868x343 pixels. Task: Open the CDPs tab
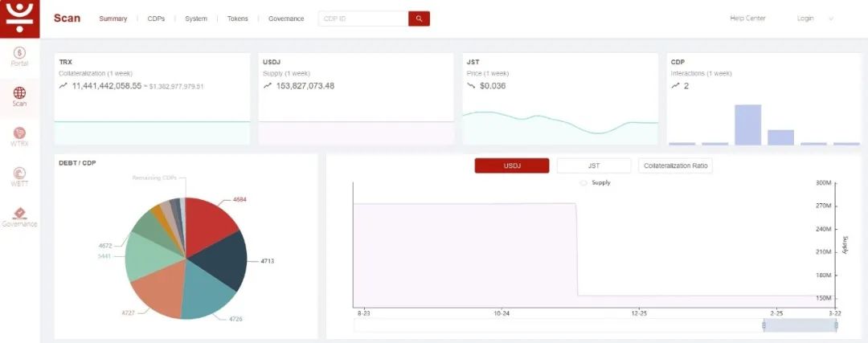(156, 18)
